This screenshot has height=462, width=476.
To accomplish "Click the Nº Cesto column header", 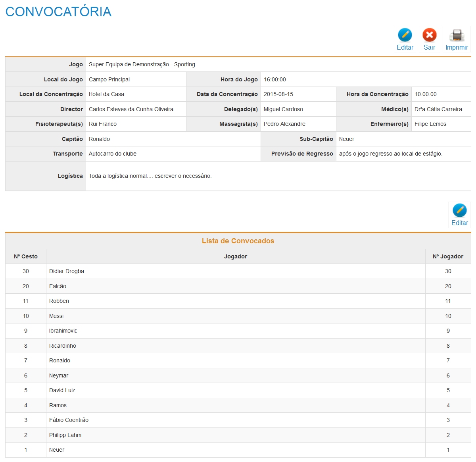I will pyautogui.click(x=26, y=256).
